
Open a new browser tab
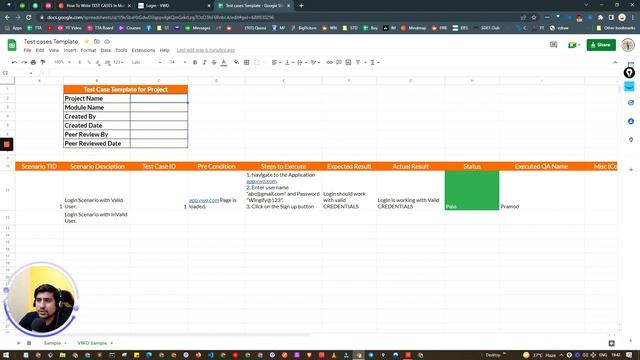301,6
